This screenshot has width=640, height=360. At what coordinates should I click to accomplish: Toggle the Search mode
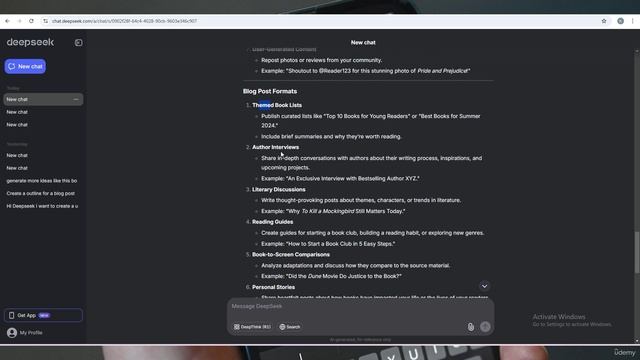(x=290, y=327)
